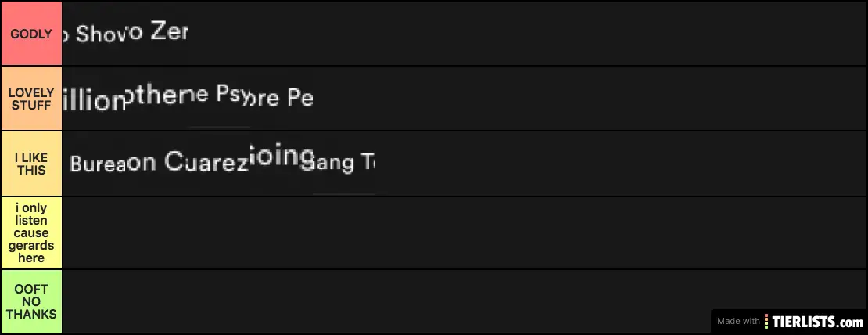Click the 'Made with' text
This screenshot has height=335, width=868.
click(739, 321)
